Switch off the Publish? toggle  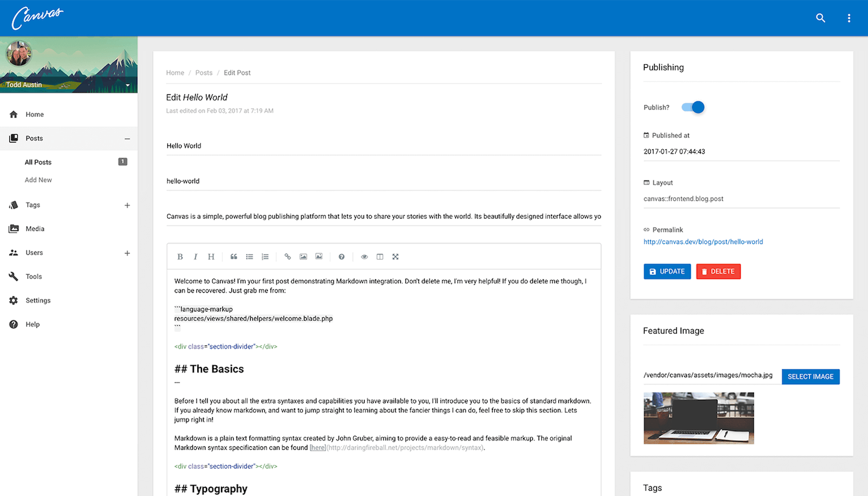693,107
